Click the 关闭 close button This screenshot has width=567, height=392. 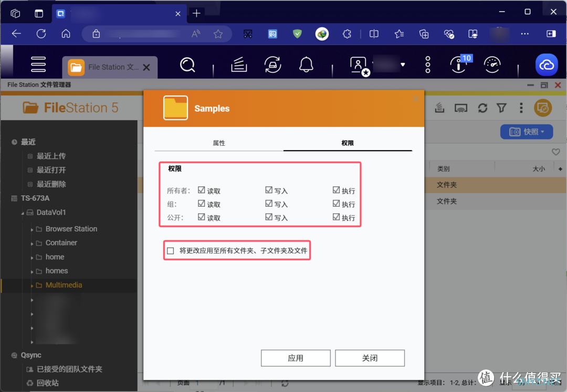[x=370, y=358]
